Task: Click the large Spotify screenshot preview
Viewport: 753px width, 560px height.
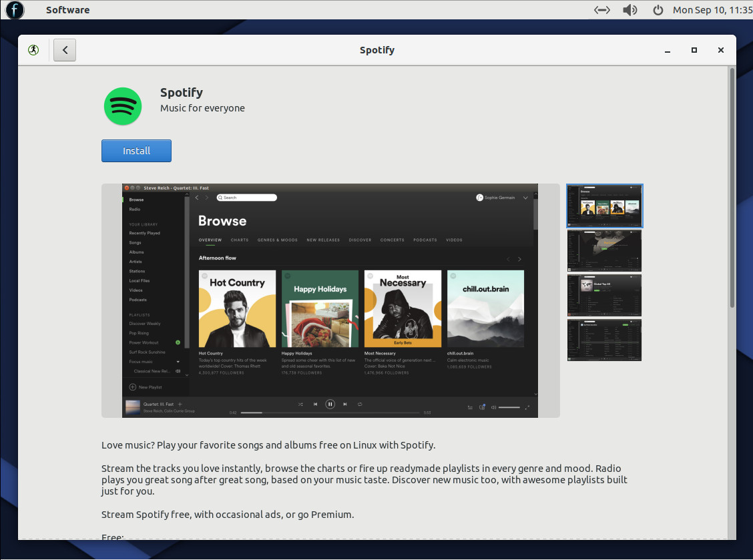Action: coord(330,300)
